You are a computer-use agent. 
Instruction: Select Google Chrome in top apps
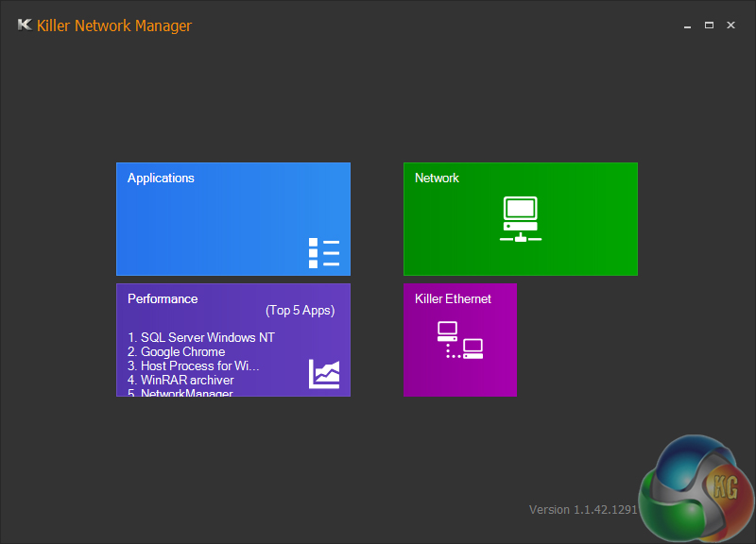point(176,351)
